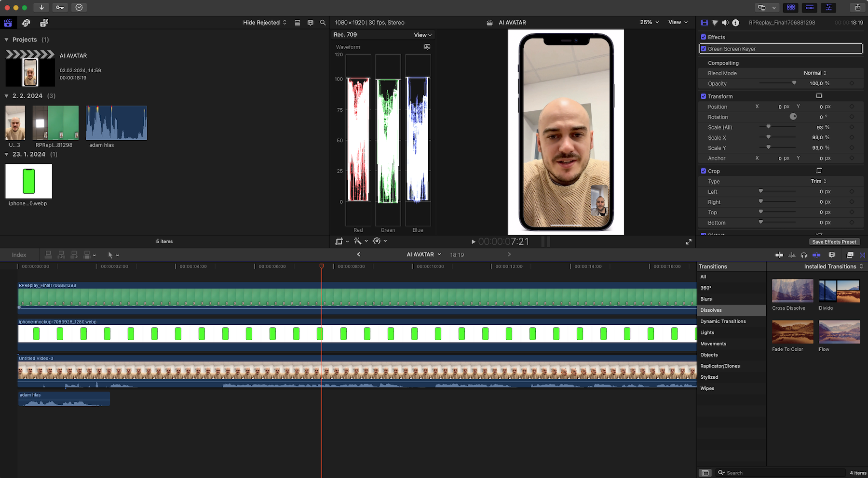Click the Crop on-screen controls icon
Viewport: 868px width, 478px height.
tap(819, 171)
